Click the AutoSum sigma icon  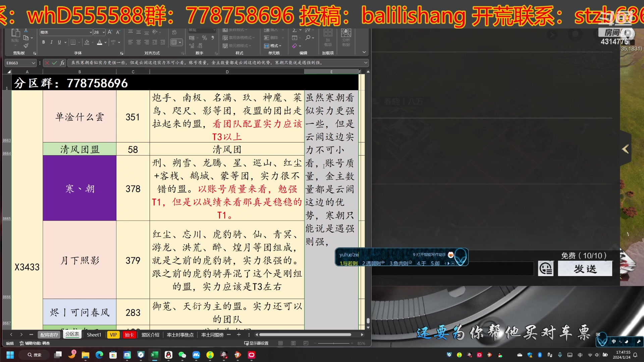click(294, 30)
